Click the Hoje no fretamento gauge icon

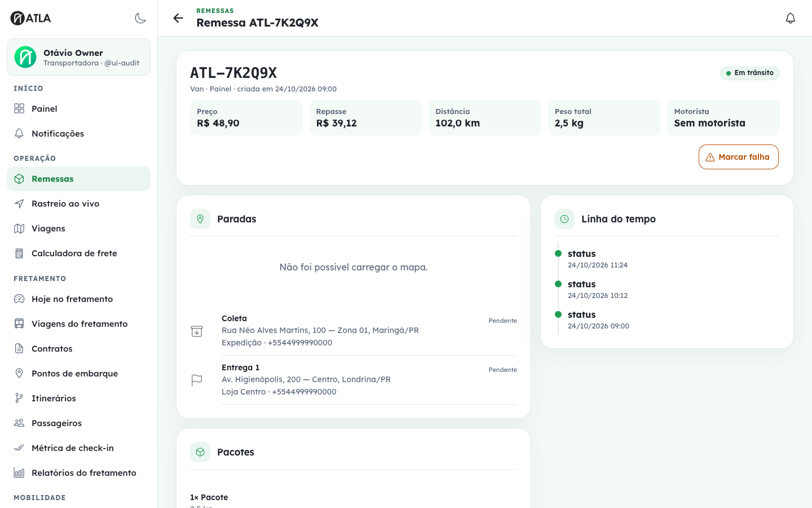coord(19,299)
